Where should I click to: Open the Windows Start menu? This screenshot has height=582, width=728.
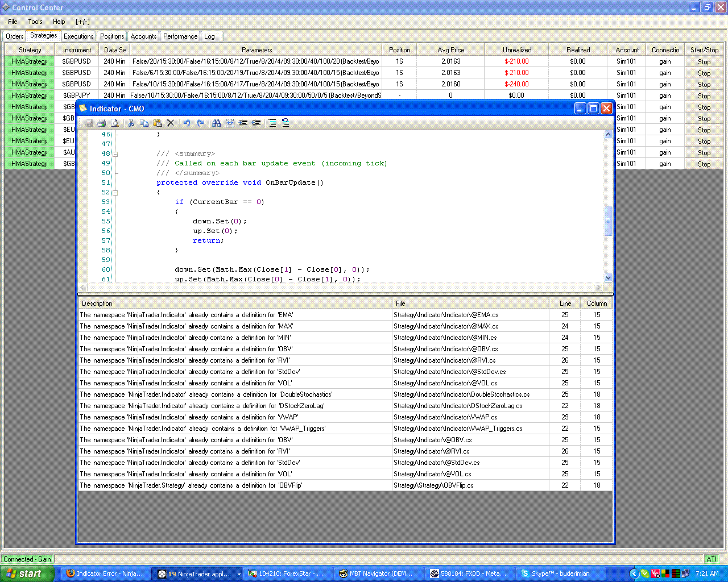click(27, 573)
